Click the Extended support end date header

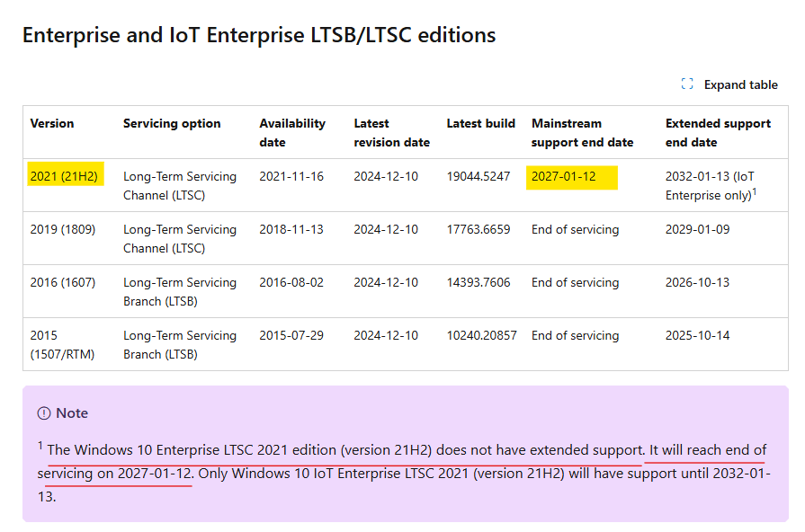(718, 132)
